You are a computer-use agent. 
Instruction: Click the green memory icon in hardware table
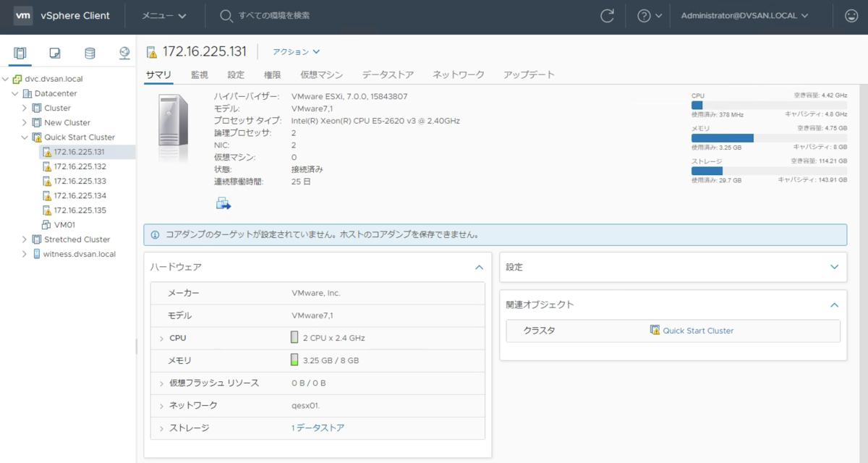(x=294, y=360)
